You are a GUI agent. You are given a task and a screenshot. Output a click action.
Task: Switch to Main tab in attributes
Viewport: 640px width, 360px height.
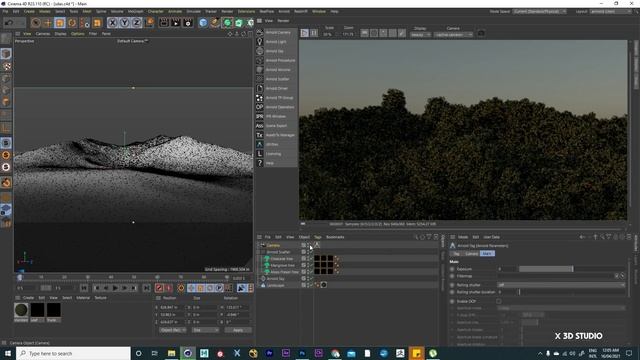[487, 254]
